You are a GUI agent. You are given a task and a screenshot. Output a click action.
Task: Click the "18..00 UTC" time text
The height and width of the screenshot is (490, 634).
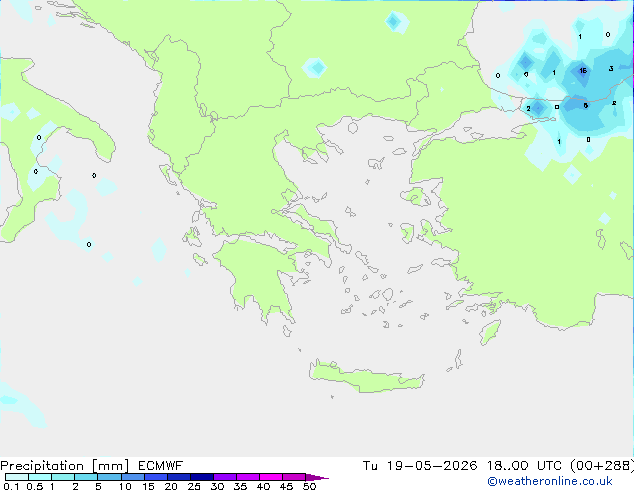[x=524, y=466]
